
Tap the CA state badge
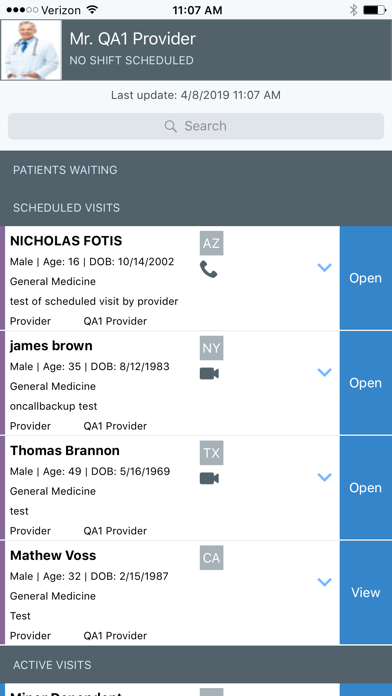click(211, 558)
